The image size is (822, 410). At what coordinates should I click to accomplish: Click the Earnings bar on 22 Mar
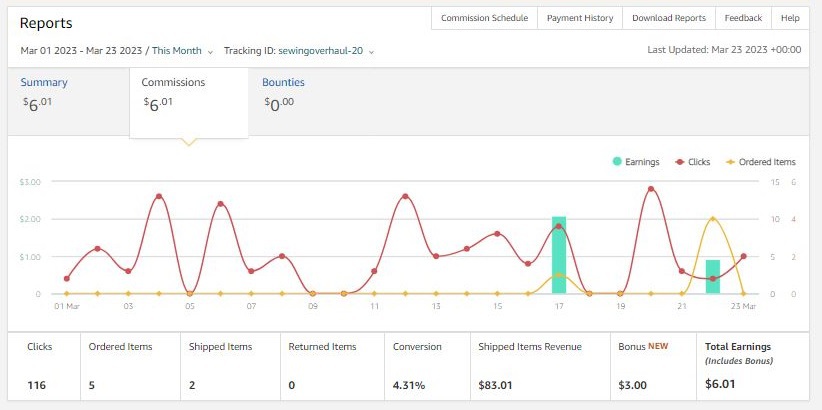(x=712, y=277)
